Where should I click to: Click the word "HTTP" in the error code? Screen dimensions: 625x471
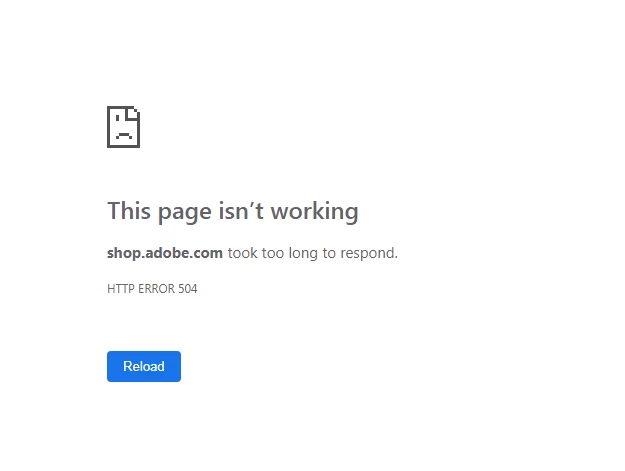coord(121,288)
